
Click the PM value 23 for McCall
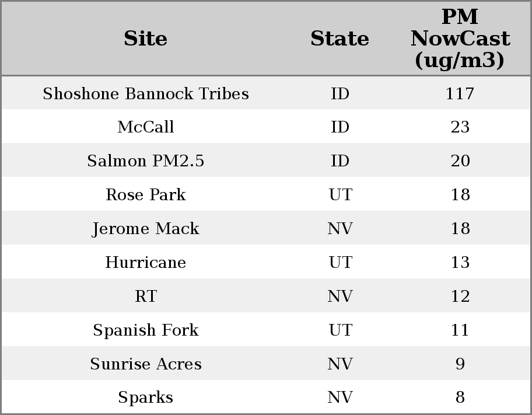pyautogui.click(x=460, y=127)
